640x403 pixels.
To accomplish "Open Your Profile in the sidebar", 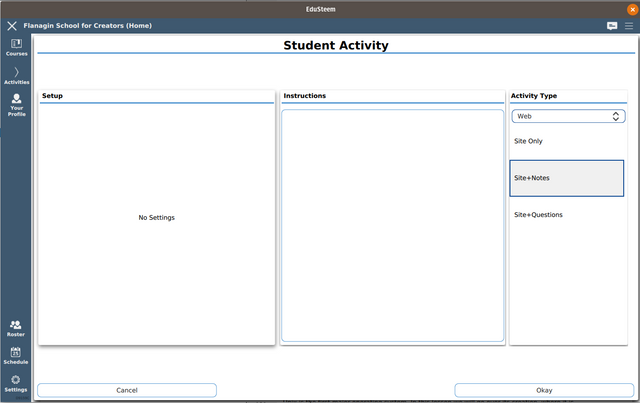I will tap(16, 105).
